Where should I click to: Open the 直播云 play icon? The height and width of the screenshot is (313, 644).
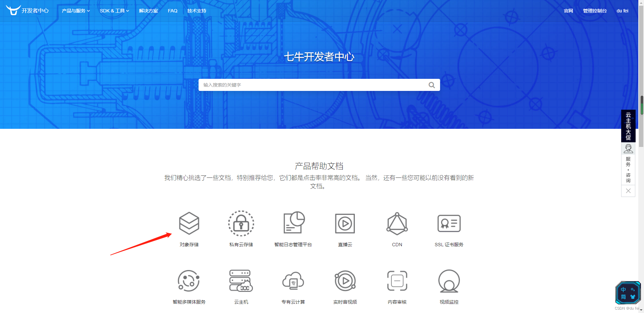(x=345, y=223)
